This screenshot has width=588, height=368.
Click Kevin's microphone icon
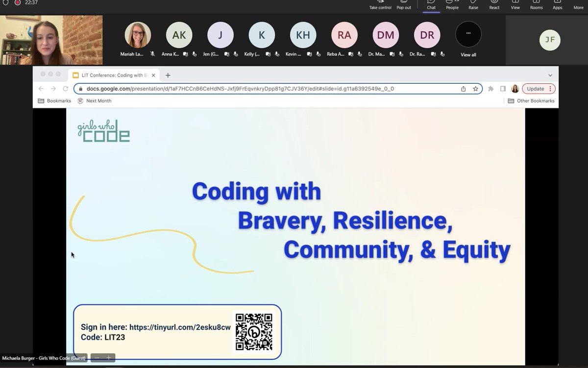coord(318,54)
